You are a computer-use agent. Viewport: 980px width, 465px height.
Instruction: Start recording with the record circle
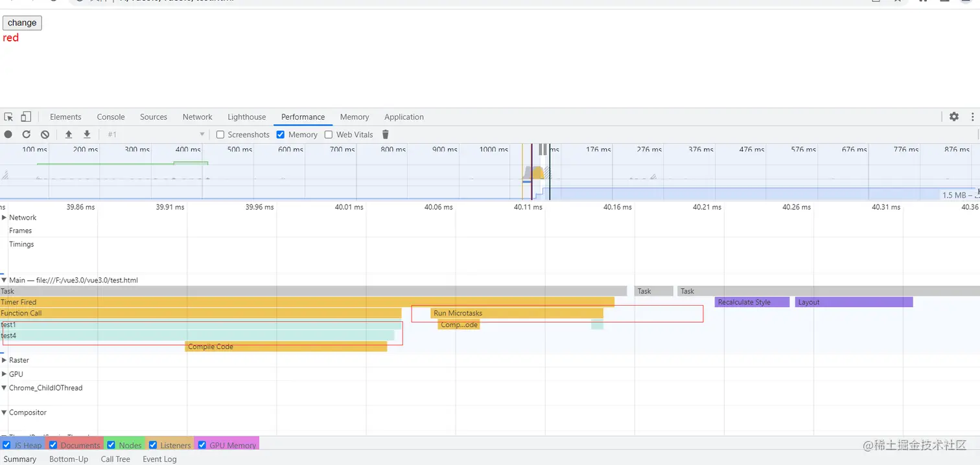coord(8,135)
